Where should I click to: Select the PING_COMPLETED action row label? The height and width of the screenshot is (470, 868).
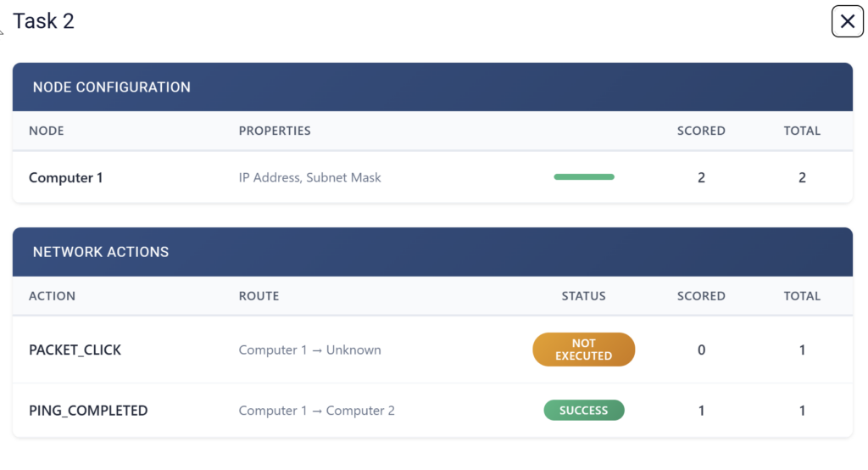88,411
